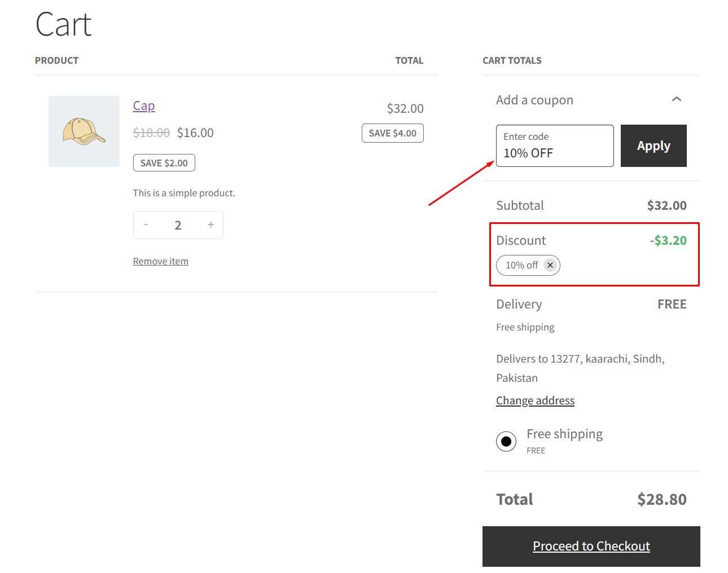Click the 'This is a simple product' description
728x573 pixels.
pyautogui.click(x=184, y=193)
